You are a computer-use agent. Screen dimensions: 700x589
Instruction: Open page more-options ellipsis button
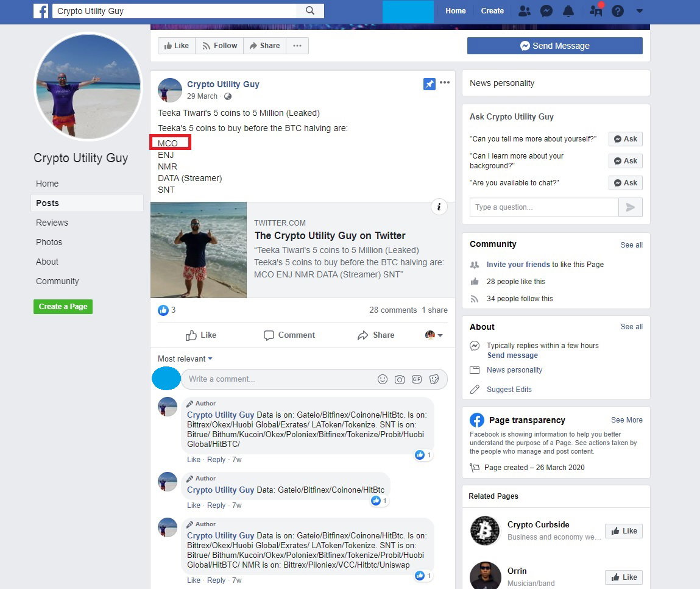pos(297,46)
